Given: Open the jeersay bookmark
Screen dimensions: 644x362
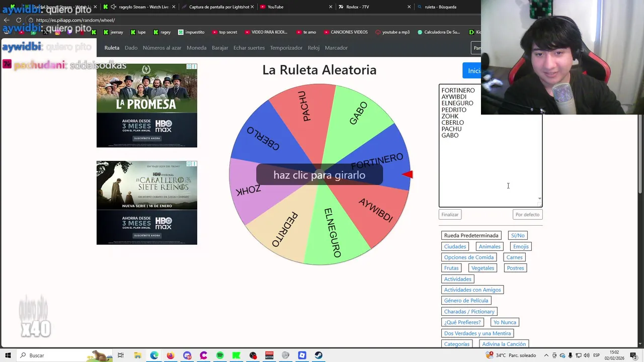Looking at the screenshot, I should tap(113, 32).
